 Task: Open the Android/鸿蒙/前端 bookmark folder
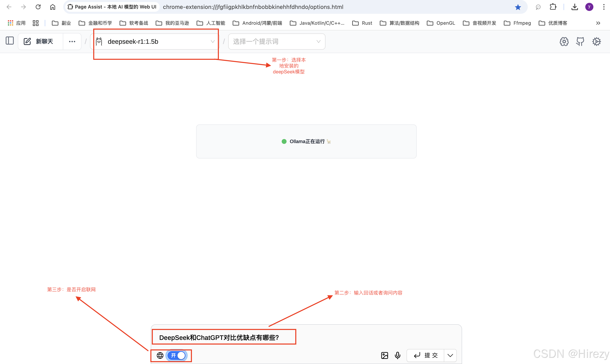(x=257, y=23)
